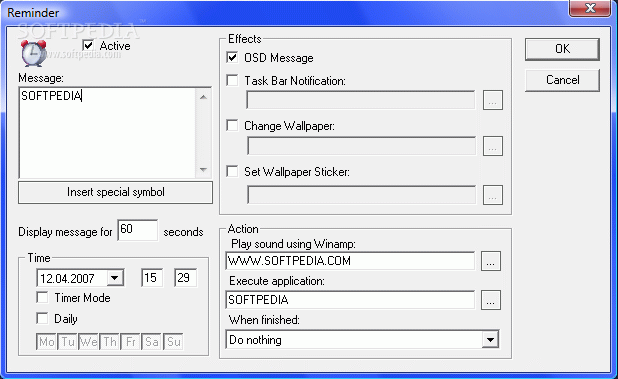Click the Change Wallpaper path field
This screenshot has height=379, width=618.
(361, 146)
